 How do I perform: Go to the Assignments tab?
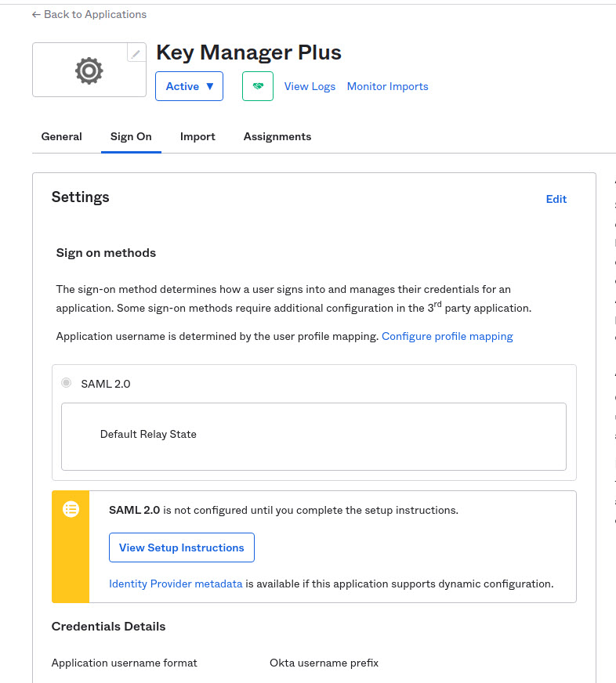click(x=277, y=136)
